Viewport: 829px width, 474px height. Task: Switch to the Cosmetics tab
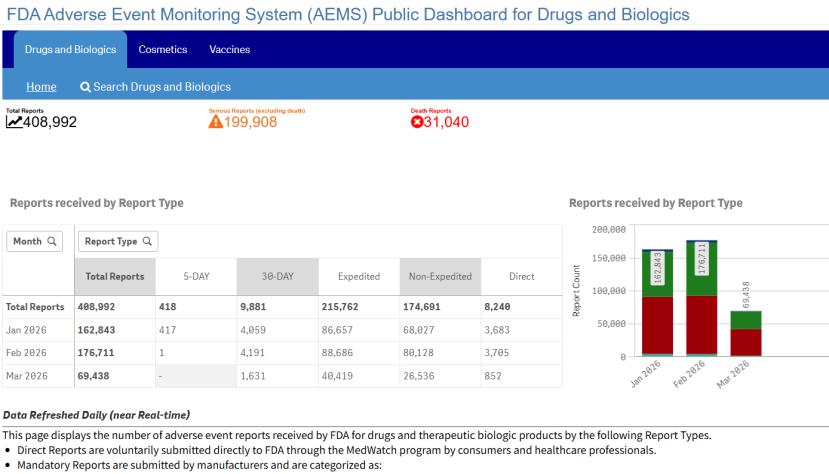pos(162,49)
